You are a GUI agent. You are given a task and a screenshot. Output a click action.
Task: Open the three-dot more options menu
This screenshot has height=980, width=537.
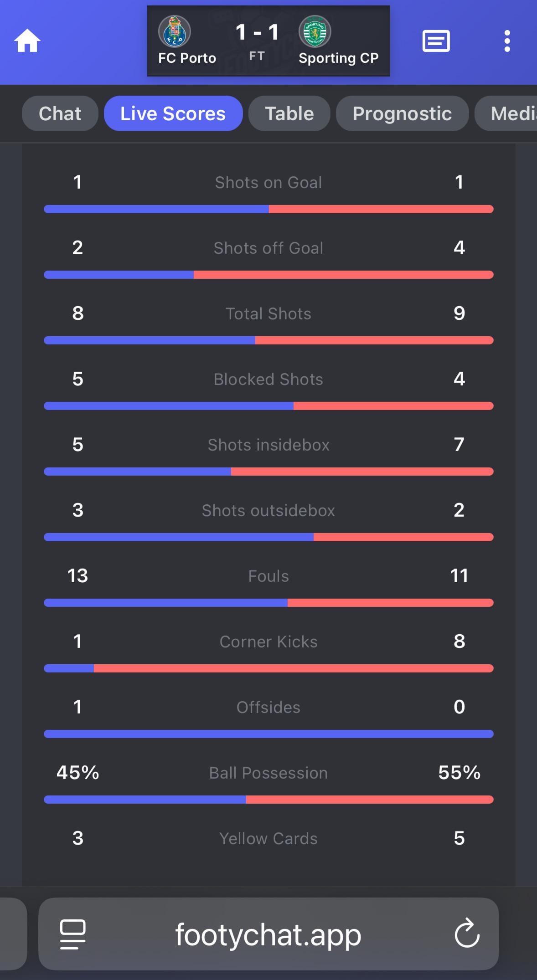507,41
